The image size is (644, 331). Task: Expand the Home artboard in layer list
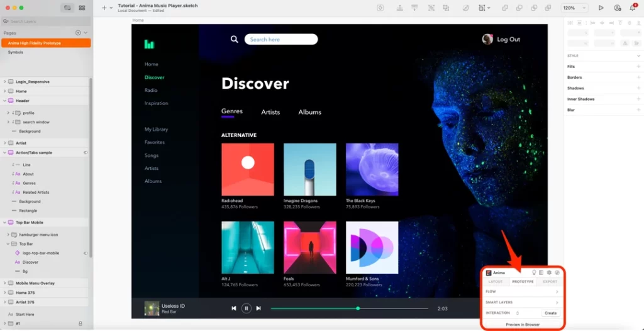tap(4, 91)
